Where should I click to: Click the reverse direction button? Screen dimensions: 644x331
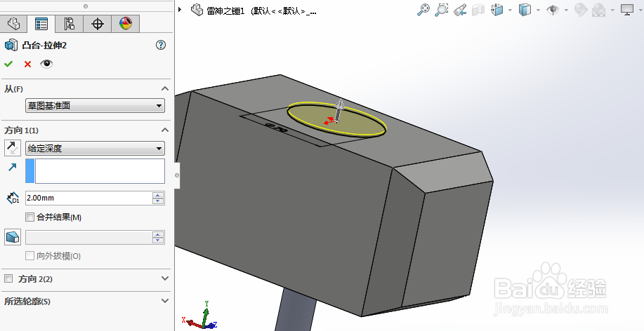(x=13, y=148)
